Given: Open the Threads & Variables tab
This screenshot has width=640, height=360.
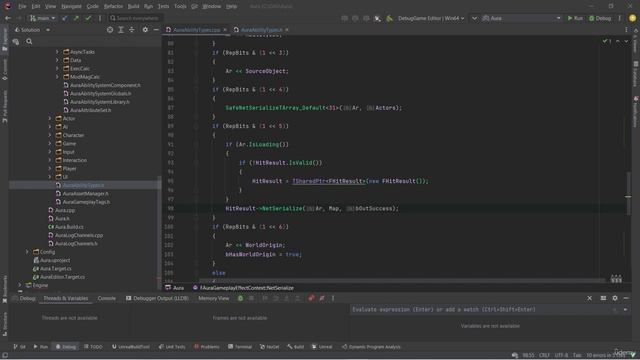Looking at the screenshot, I should 66,298.
